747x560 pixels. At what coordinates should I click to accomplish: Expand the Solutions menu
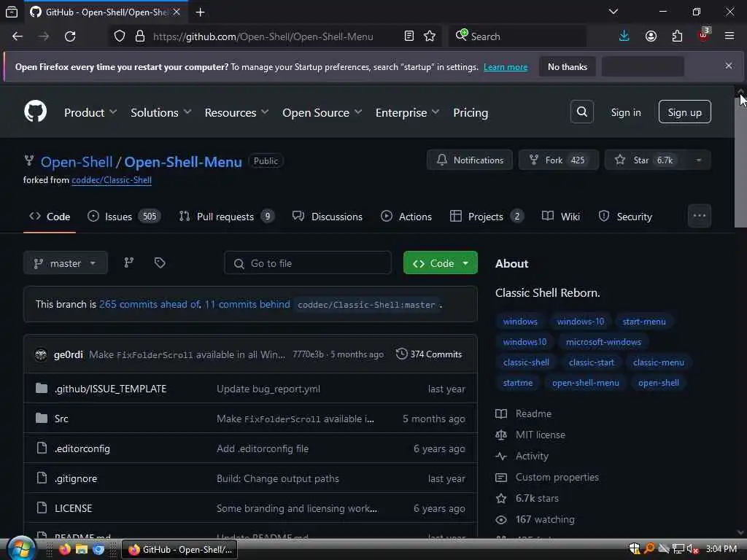pos(161,113)
